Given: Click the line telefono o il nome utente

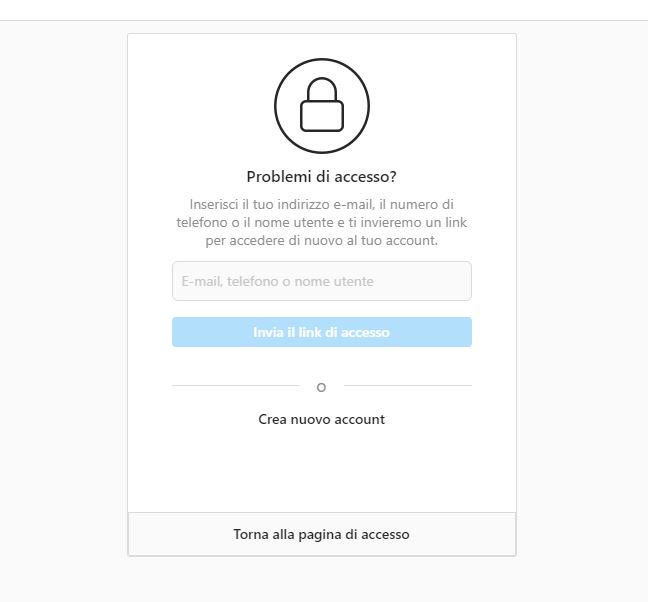Looking at the screenshot, I should (x=322, y=223).
